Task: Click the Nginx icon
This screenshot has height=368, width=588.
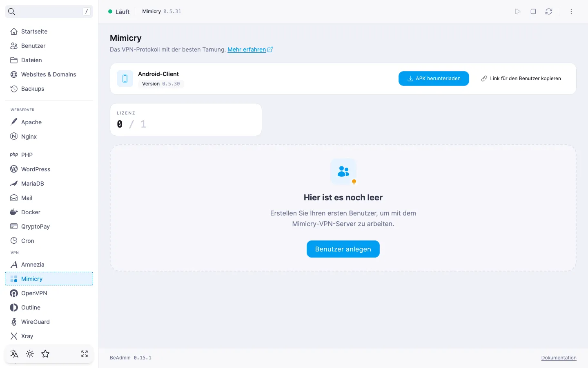Action: (14, 137)
